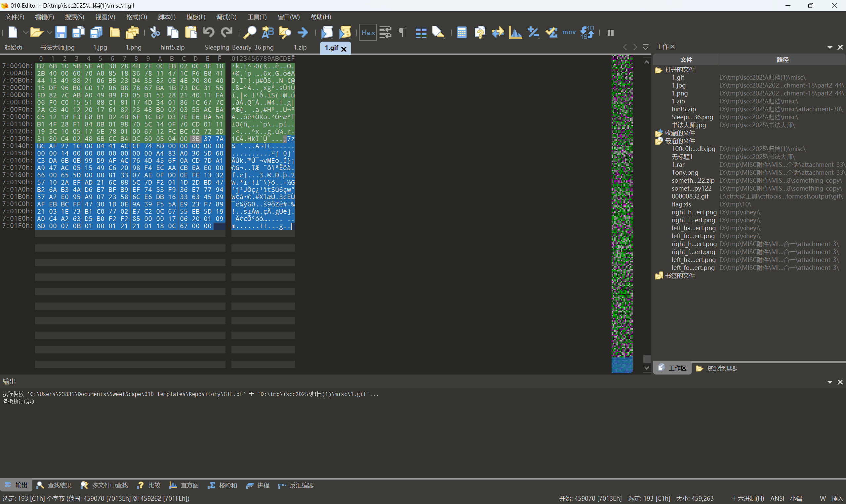
Task: Expand the Open File dropdown arrow
Action: tap(49, 33)
